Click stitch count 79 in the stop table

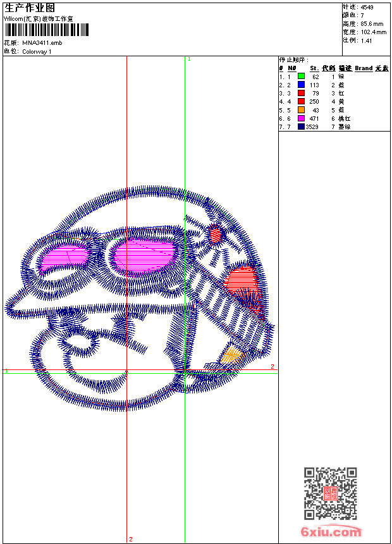(x=315, y=94)
